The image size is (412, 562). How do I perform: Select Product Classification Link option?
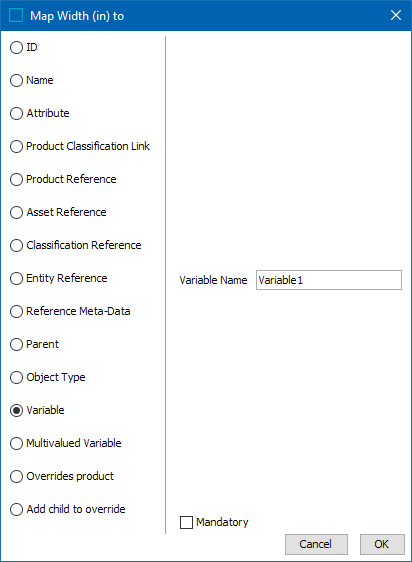coord(16,146)
